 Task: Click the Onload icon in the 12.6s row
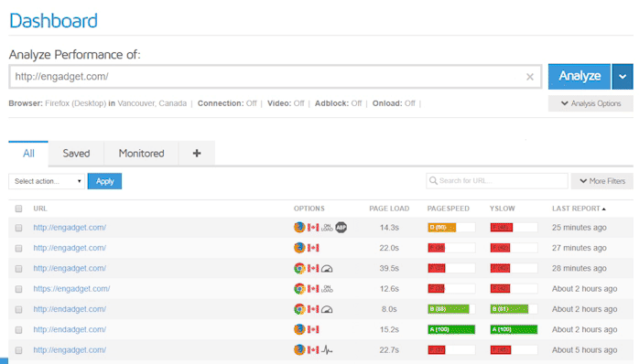327,288
